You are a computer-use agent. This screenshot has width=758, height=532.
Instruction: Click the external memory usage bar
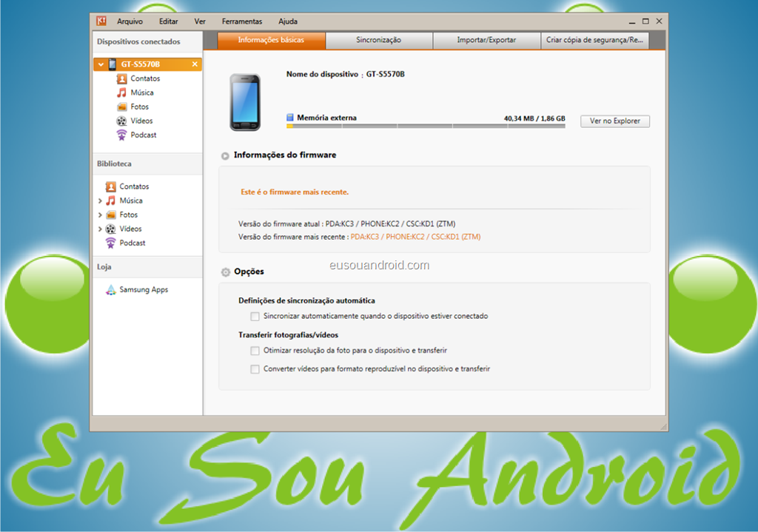tap(426, 126)
